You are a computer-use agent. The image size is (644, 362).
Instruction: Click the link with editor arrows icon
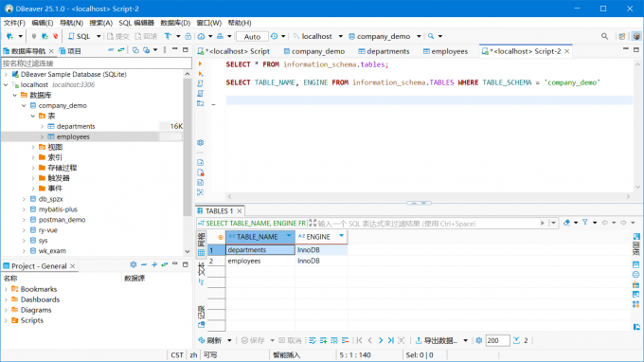[x=121, y=50]
